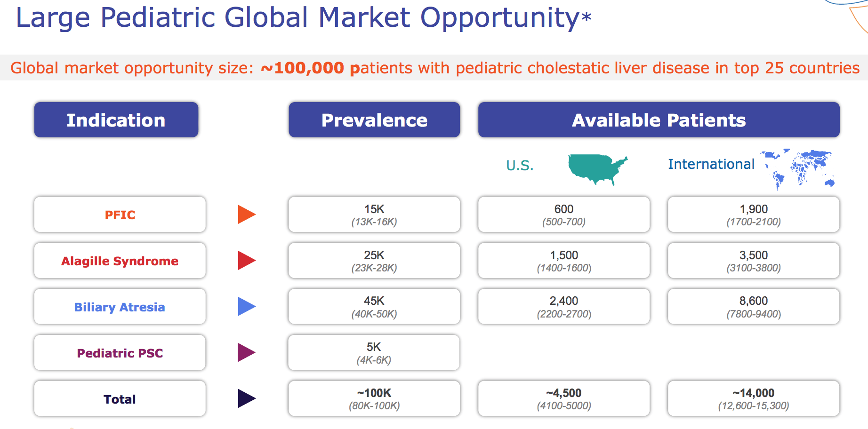Click the blue arrow beside Biliary Atresia
This screenshot has height=429, width=868.
click(246, 307)
